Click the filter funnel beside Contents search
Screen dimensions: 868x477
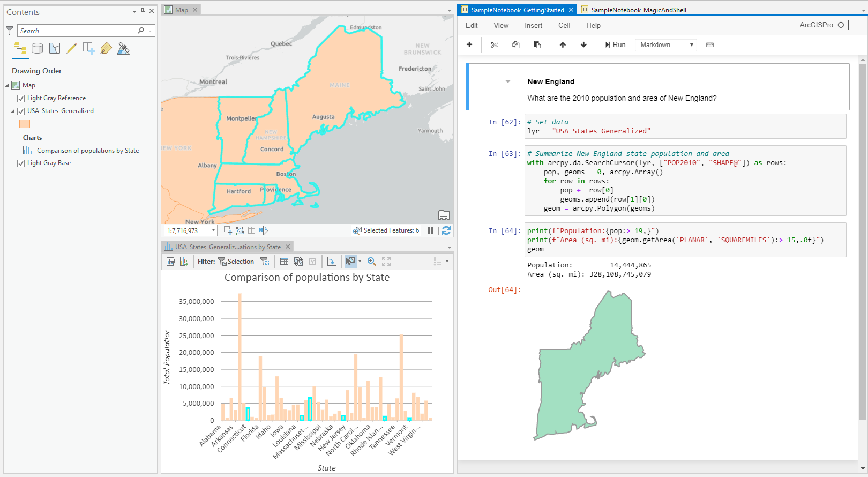[x=9, y=31]
